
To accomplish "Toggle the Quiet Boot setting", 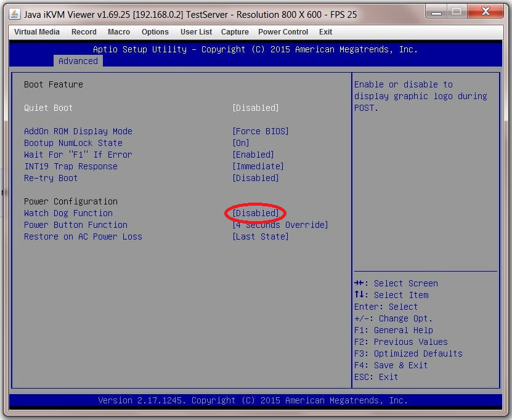I will click(256, 108).
